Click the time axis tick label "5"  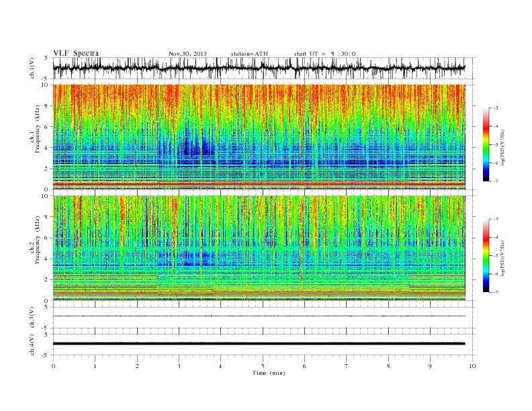263,366
